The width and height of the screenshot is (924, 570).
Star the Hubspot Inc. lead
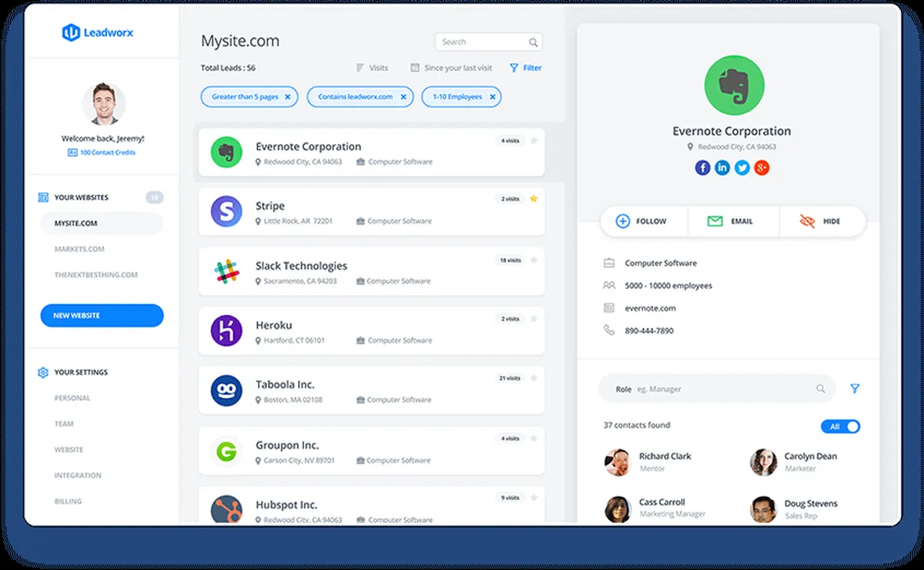(x=534, y=498)
